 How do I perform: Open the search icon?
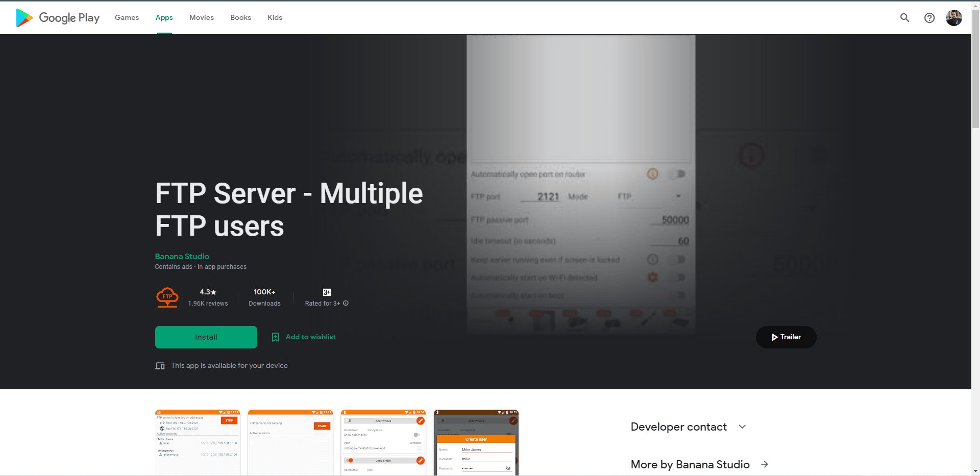point(904,18)
